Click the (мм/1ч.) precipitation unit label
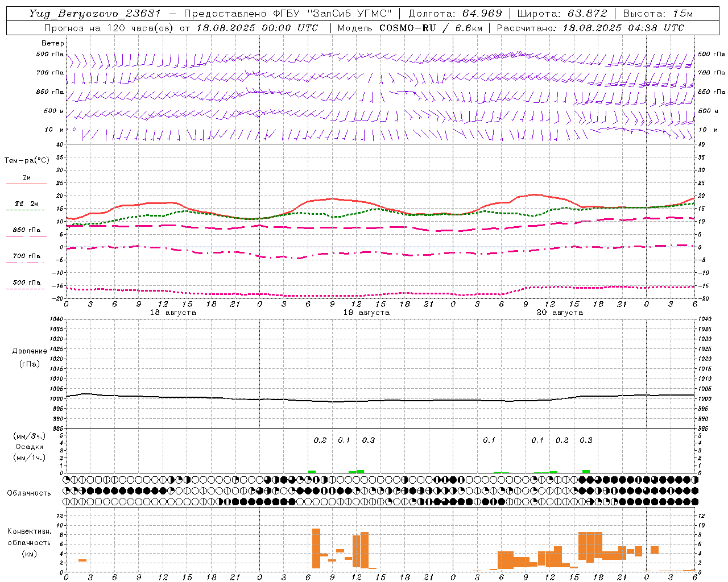Viewport: 728px width, 582px height. [x=30, y=458]
